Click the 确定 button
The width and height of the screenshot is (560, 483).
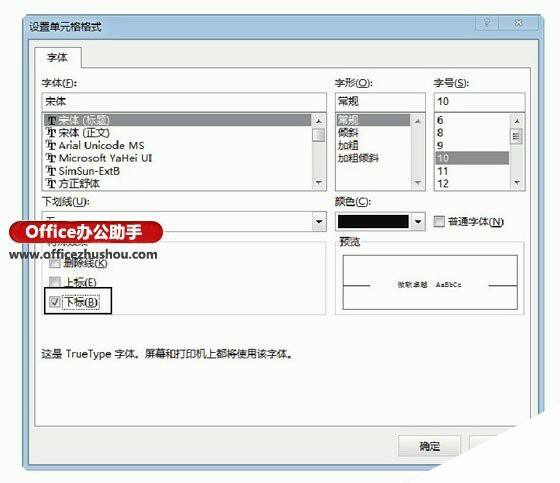[429, 446]
